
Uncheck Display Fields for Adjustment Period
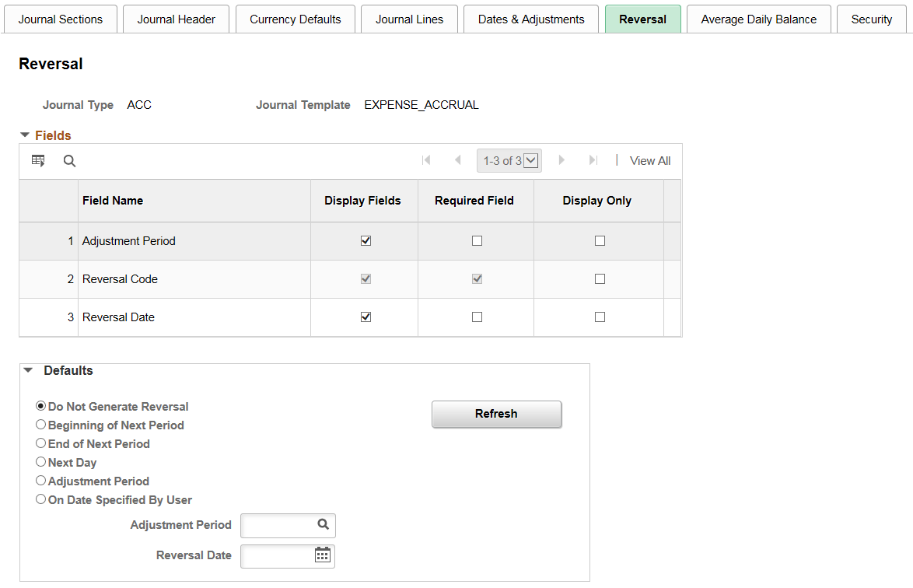click(366, 241)
